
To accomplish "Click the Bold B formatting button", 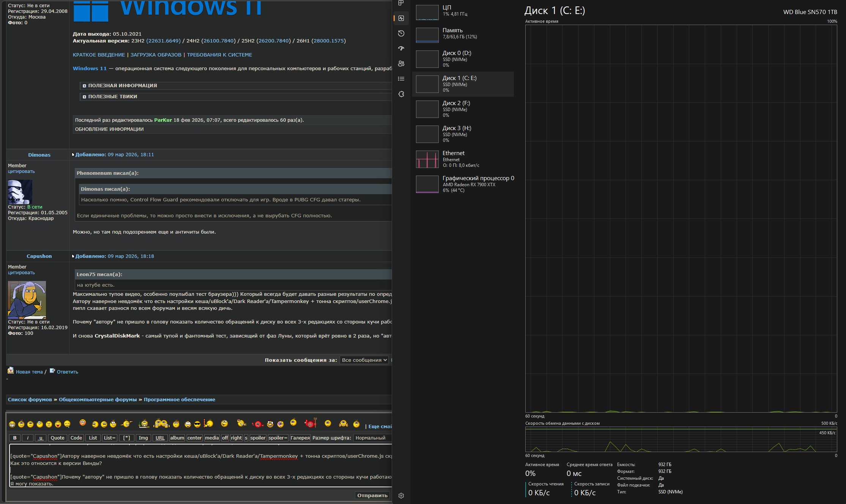I will click(15, 438).
